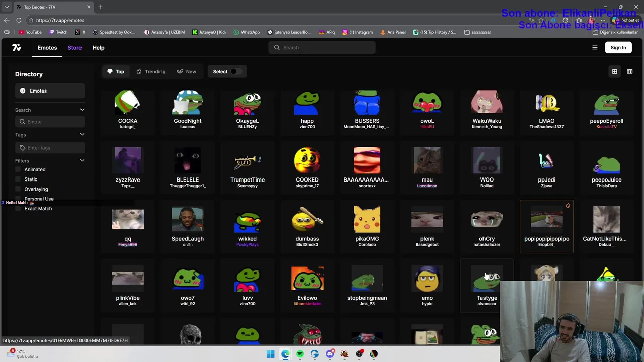Open Diğer sık kullanılanlar bookmarks folder
Screen dimensions: 644x362
click(x=615, y=32)
